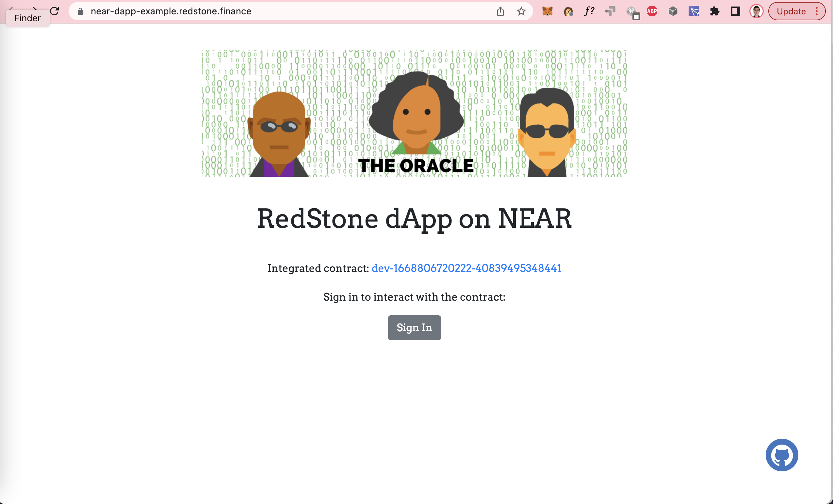Click the URL address bar
This screenshot has width=833, height=504.
coord(270,11)
